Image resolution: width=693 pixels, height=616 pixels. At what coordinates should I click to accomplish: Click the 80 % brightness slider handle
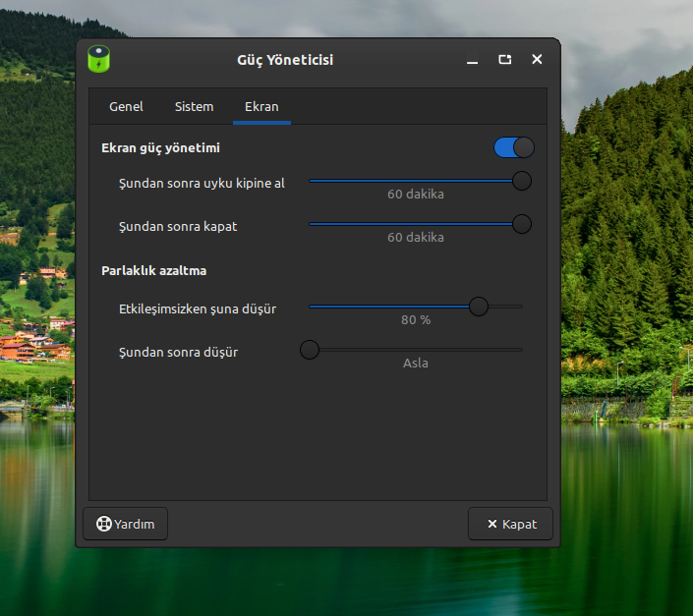(479, 307)
